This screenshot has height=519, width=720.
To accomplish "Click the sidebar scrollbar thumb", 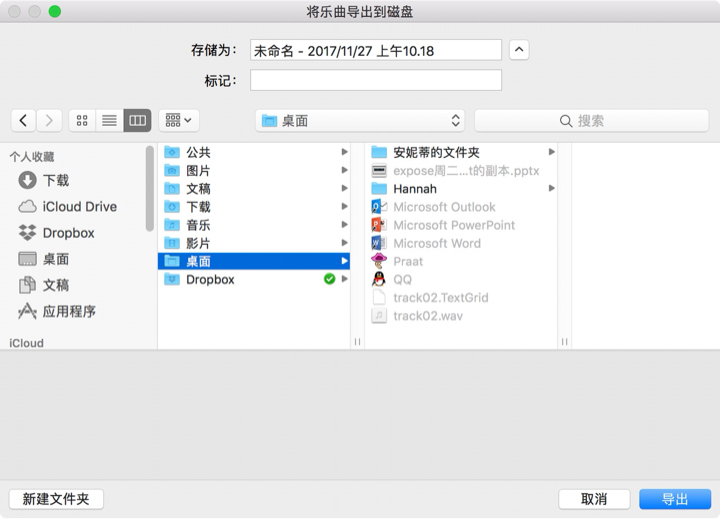I will pyautogui.click(x=149, y=188).
